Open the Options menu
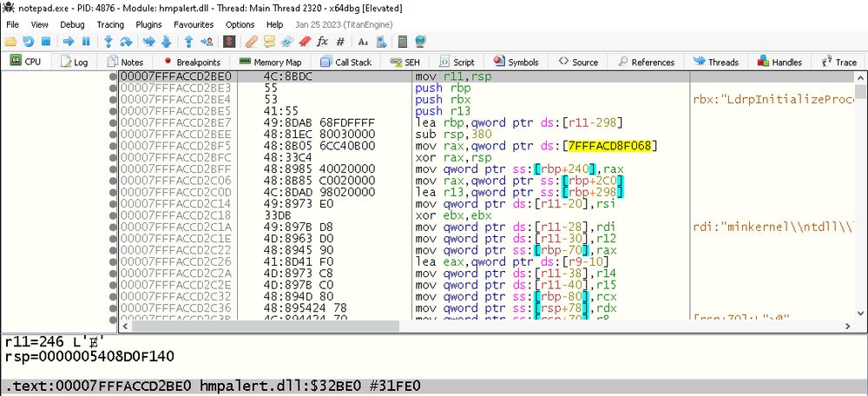 240,24
